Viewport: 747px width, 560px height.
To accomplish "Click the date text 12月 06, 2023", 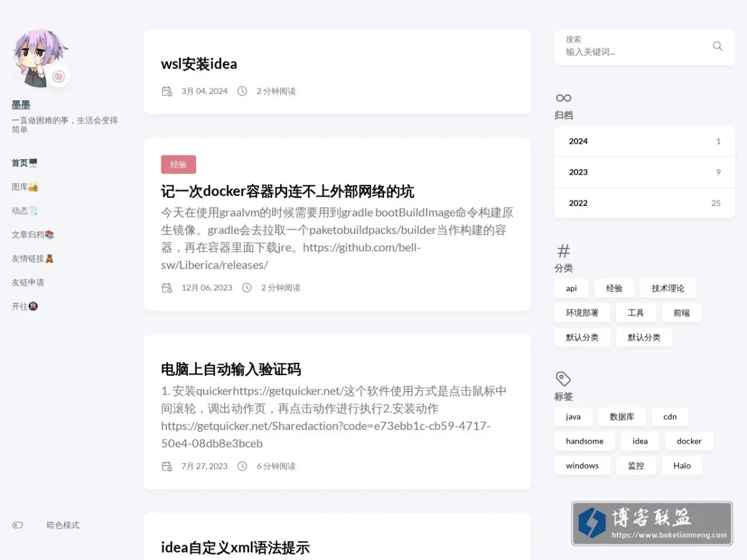I will click(x=207, y=287).
